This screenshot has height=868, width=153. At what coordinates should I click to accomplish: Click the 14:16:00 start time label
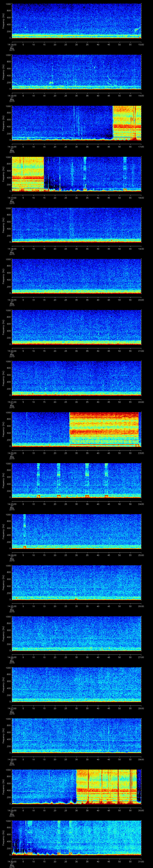[x=12, y=147]
